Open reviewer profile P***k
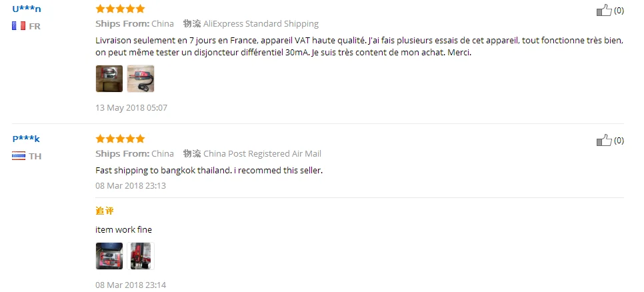The width and height of the screenshot is (644, 292). [x=26, y=139]
